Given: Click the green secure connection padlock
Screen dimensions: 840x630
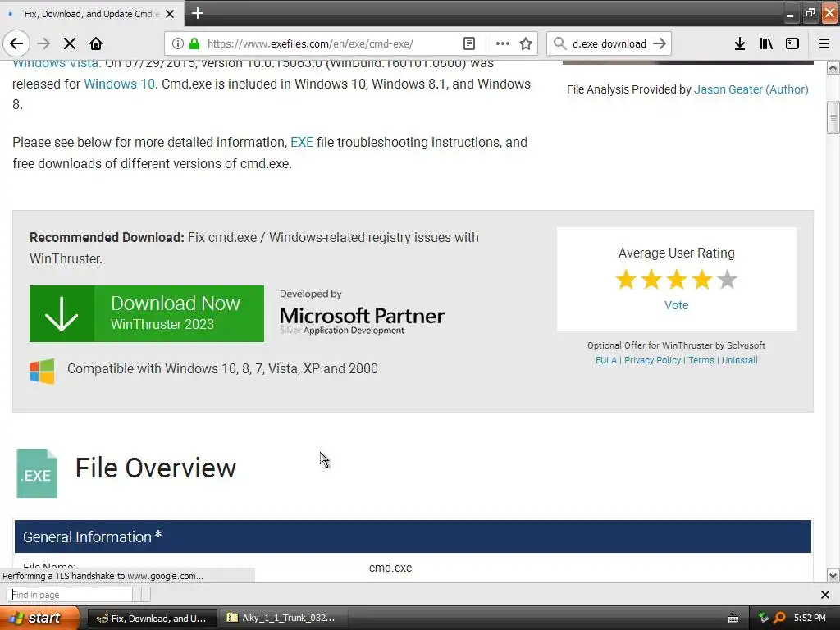Looking at the screenshot, I should [194, 43].
